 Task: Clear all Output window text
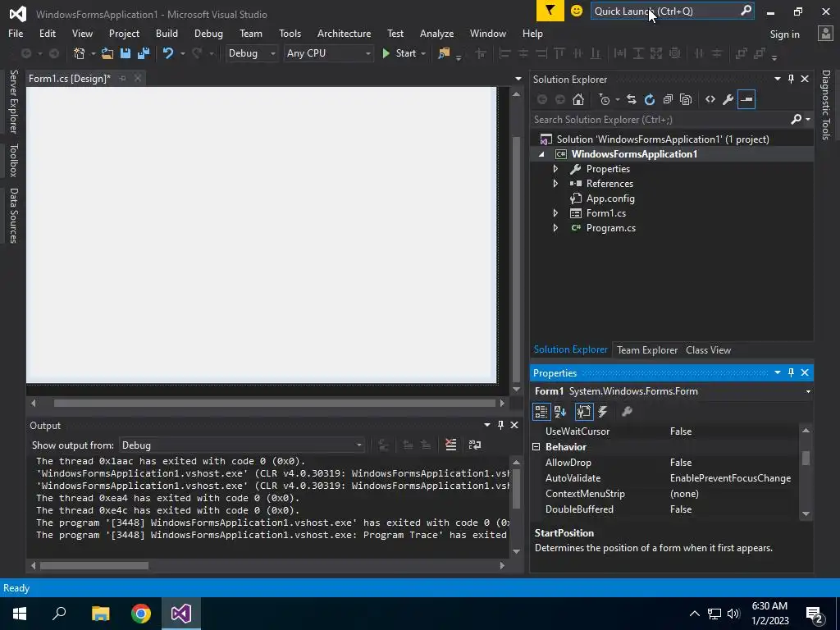[x=451, y=445]
